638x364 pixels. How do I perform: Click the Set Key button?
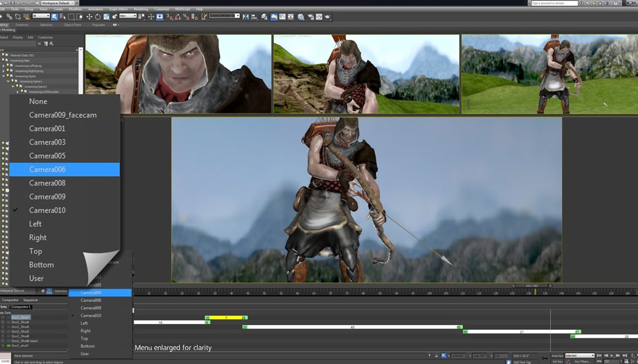pos(557,361)
